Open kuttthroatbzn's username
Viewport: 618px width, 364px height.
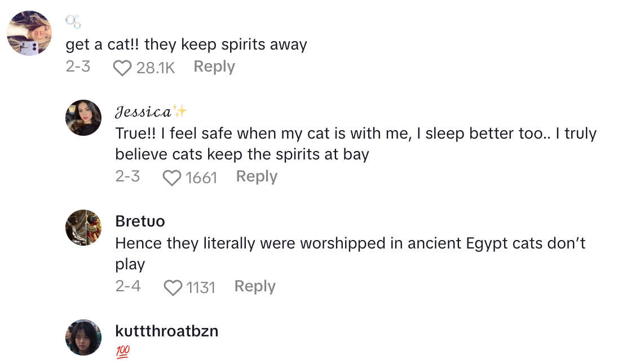167,331
